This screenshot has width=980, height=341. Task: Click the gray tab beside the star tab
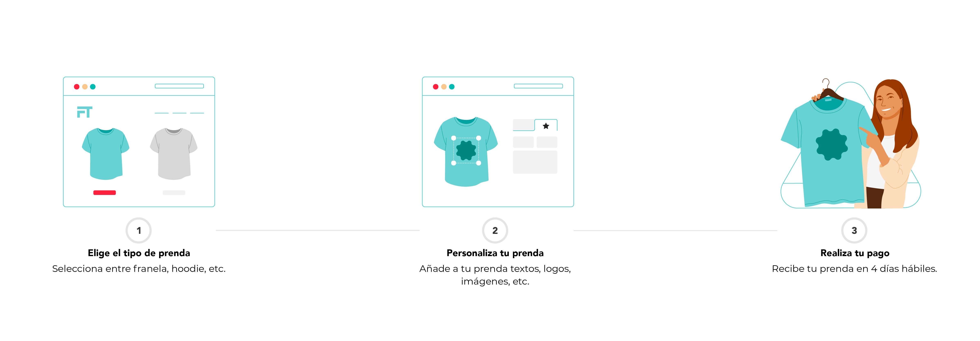point(524,125)
